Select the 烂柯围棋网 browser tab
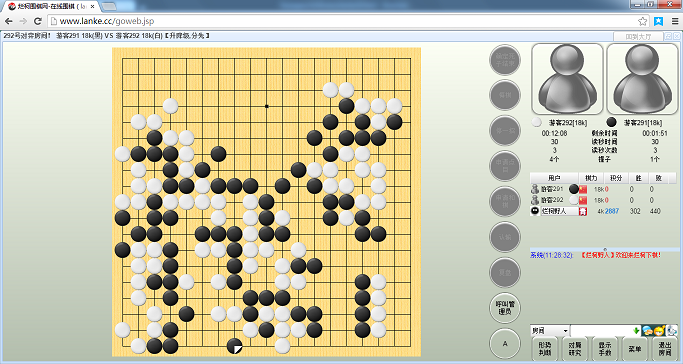This screenshot has height=364, width=683. [x=51, y=7]
